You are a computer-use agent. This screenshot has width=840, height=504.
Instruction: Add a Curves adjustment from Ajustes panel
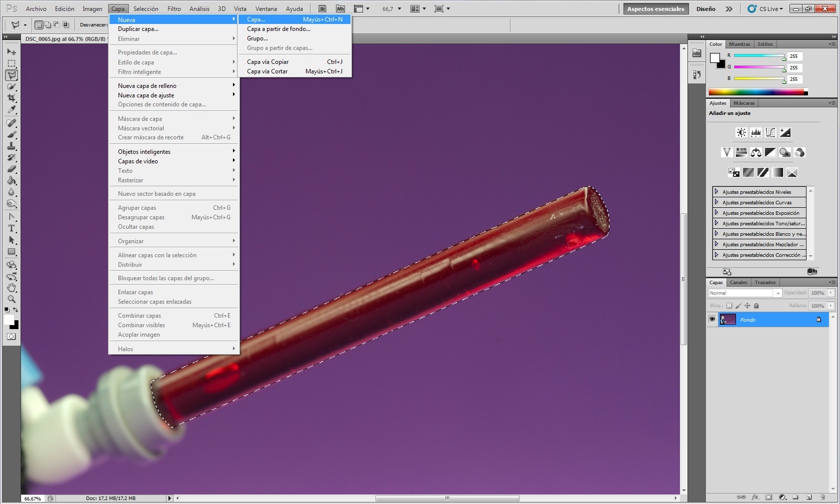(x=770, y=132)
